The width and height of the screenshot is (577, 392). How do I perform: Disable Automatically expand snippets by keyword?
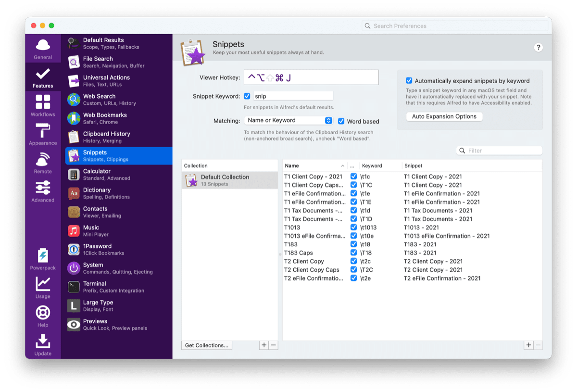[x=409, y=81]
